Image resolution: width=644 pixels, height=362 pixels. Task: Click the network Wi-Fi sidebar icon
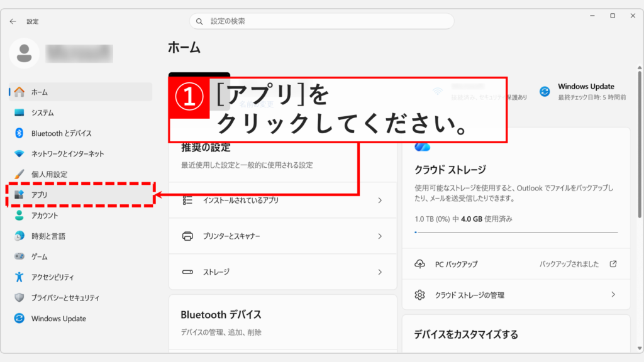pos(19,153)
